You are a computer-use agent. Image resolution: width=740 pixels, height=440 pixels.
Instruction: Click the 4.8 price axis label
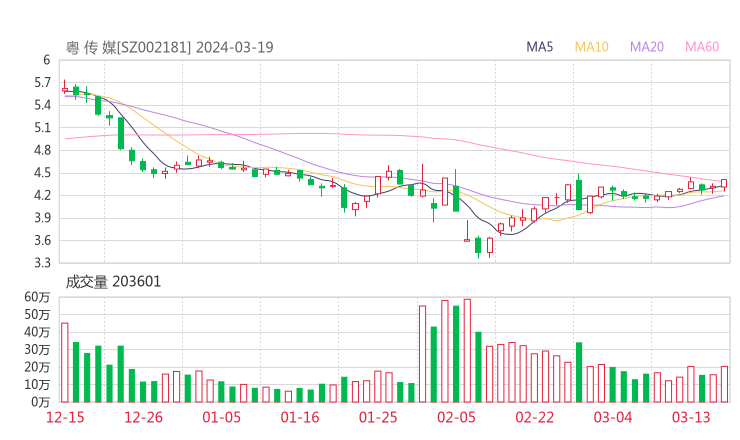[x=42, y=150]
